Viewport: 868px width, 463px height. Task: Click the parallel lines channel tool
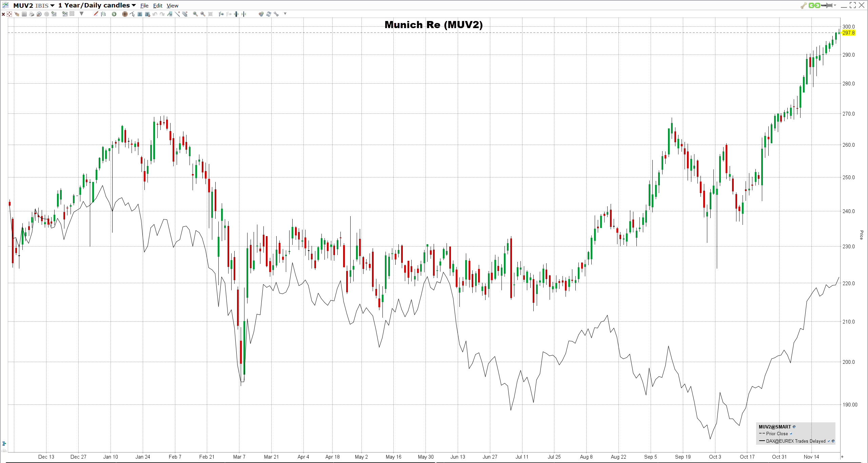[184, 14]
